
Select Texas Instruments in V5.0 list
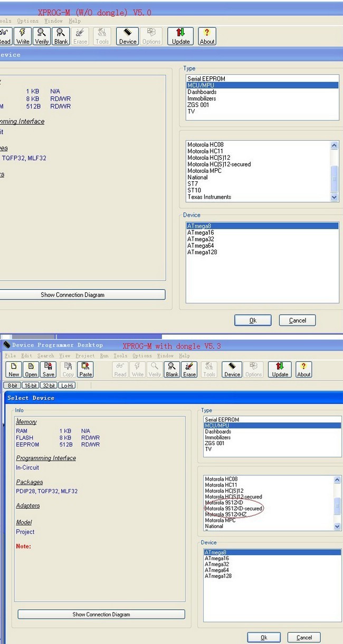click(x=258, y=197)
